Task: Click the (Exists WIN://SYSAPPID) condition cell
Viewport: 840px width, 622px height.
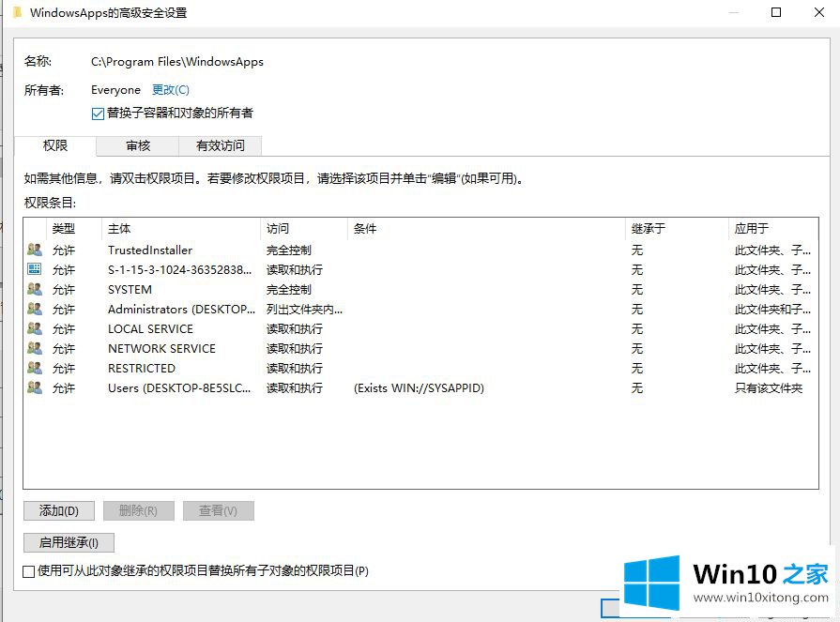Action: (419, 388)
